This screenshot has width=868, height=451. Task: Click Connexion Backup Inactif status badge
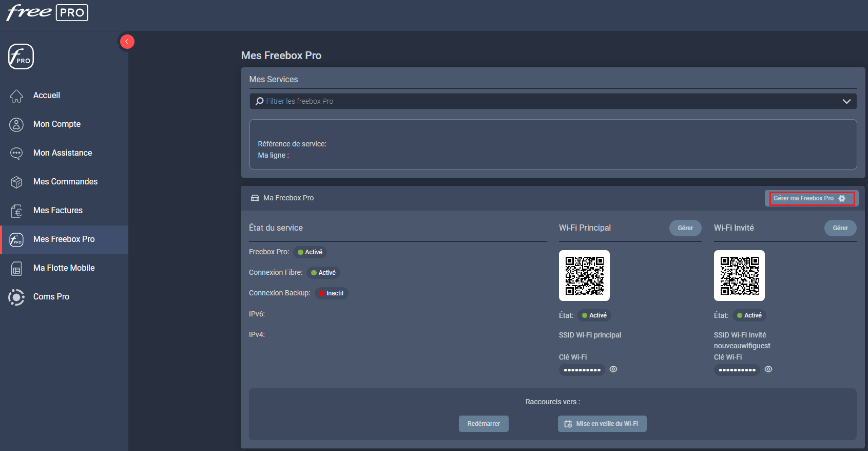[331, 293]
